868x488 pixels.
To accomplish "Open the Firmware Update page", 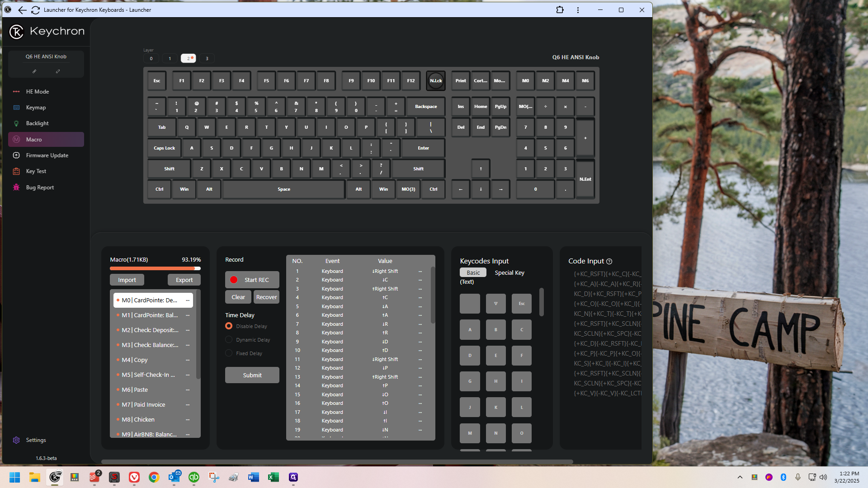I will pyautogui.click(x=47, y=155).
